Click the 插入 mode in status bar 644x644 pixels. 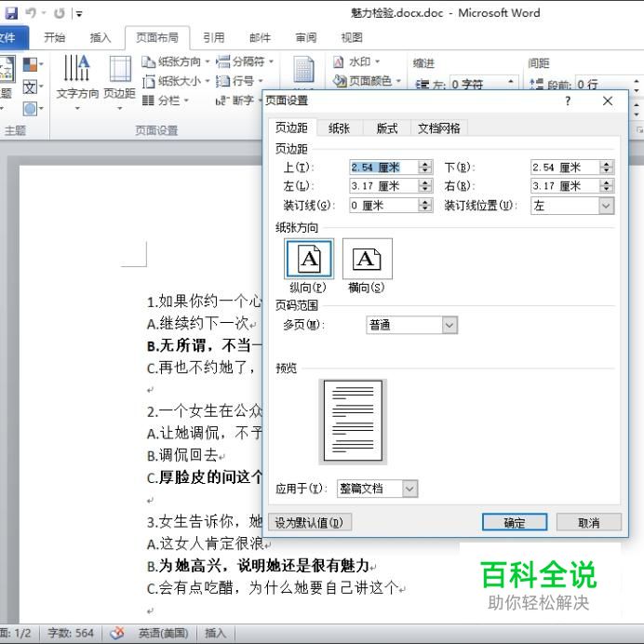(x=215, y=633)
